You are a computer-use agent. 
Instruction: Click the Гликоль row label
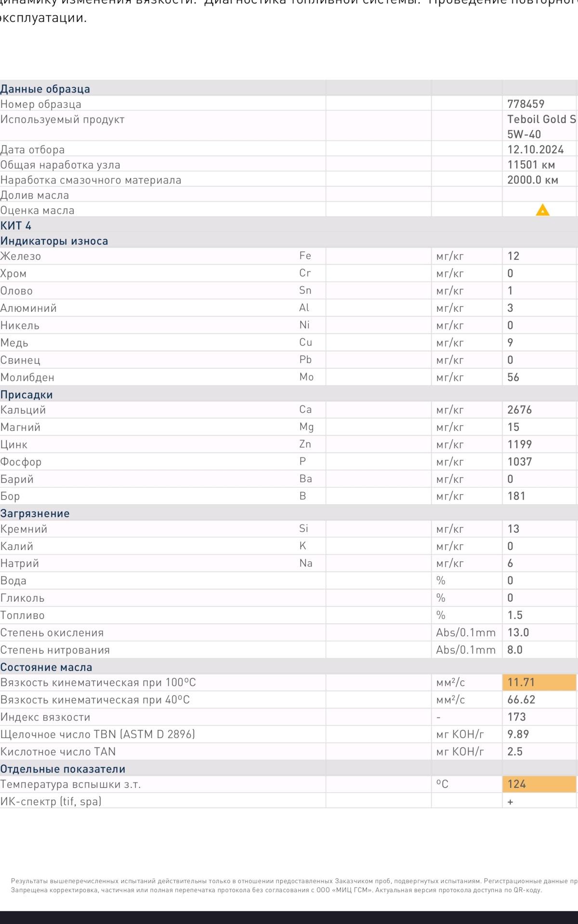click(x=23, y=598)
